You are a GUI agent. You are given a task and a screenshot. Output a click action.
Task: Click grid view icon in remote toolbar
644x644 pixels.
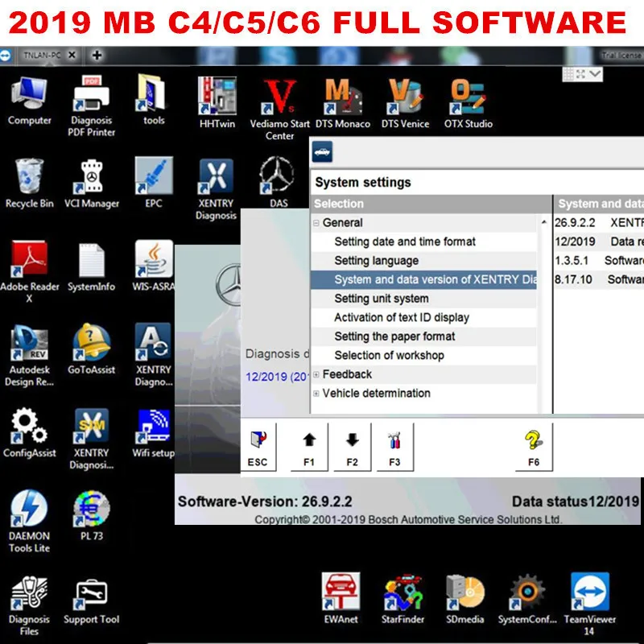point(568,74)
